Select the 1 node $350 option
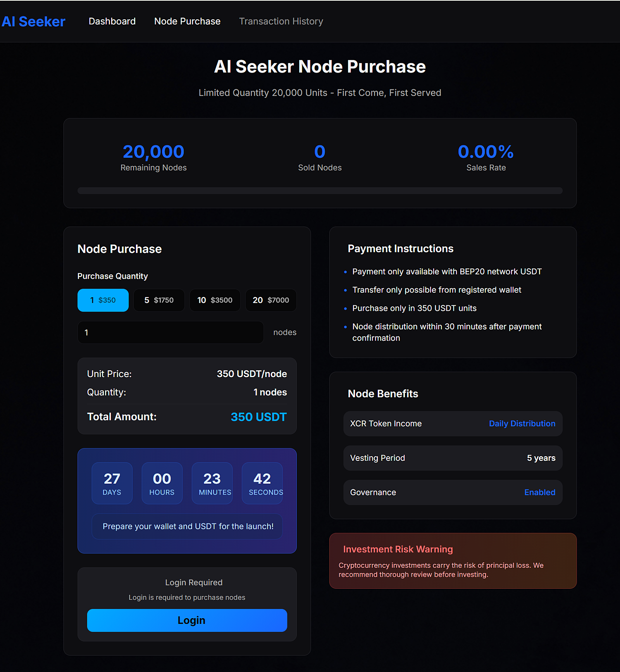The height and width of the screenshot is (672, 620). click(103, 300)
